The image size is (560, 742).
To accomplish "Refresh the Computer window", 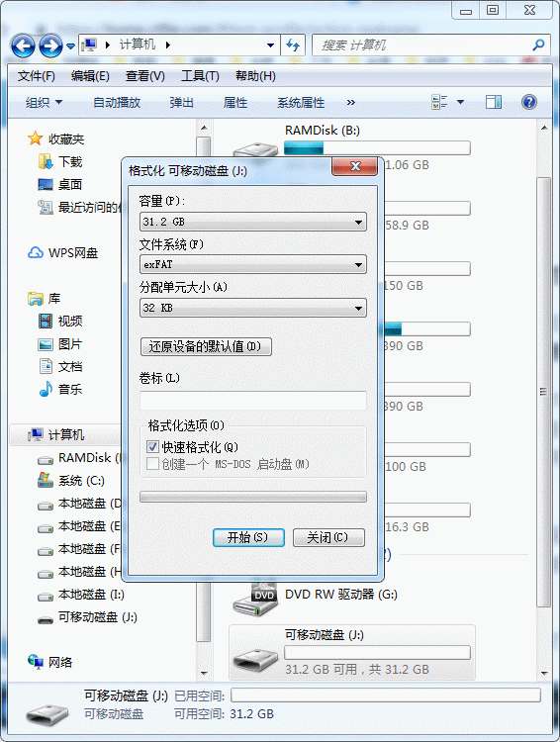I will 293,46.
